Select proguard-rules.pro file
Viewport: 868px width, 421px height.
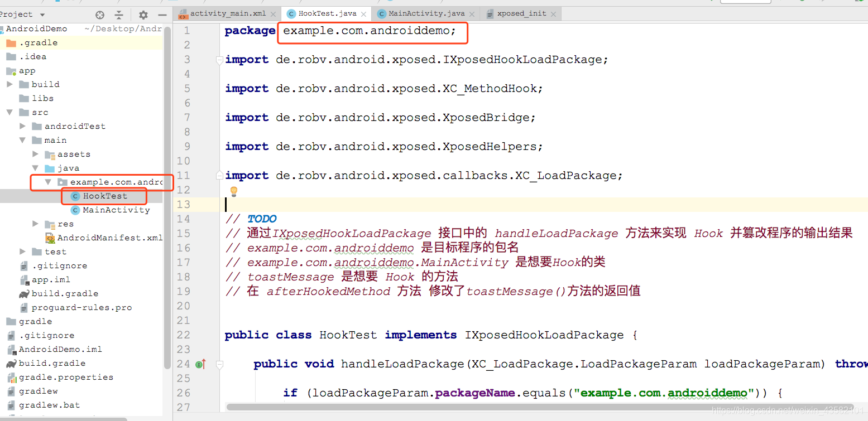[76, 307]
